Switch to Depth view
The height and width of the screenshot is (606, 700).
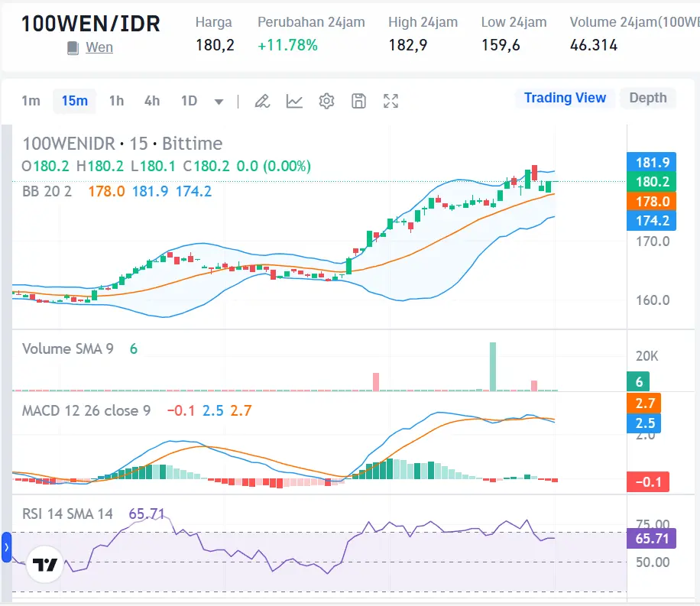[x=647, y=98]
